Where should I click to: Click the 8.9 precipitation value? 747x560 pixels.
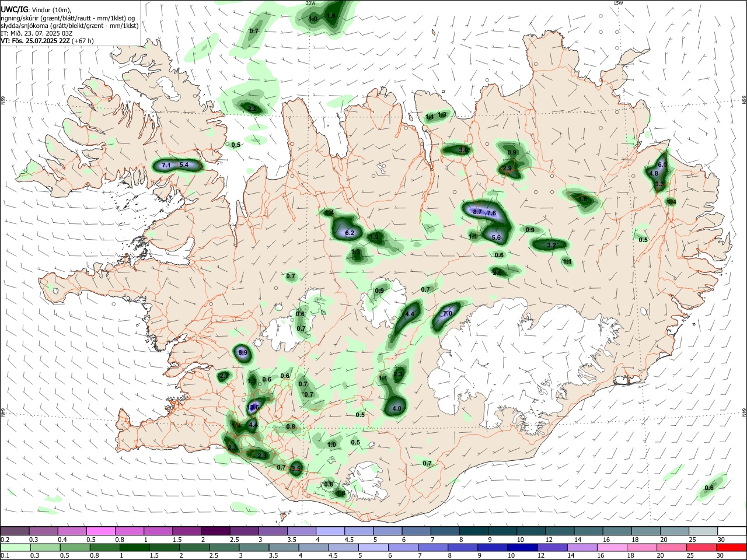tap(243, 352)
